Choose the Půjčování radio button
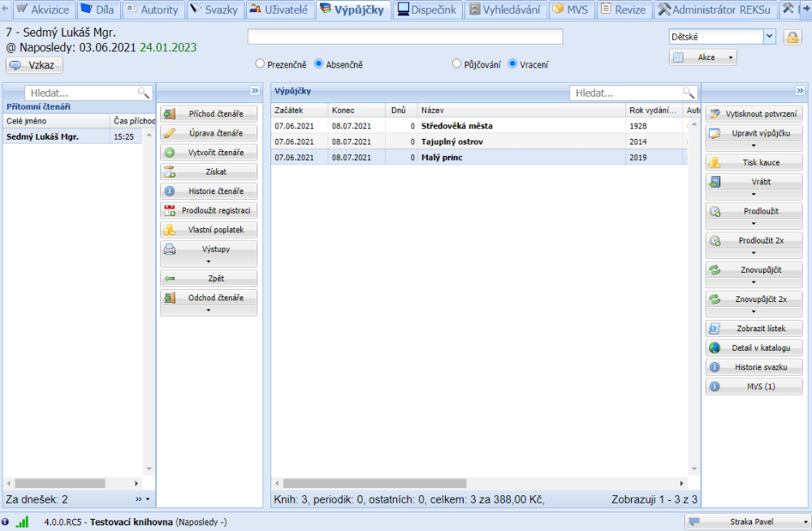812x531 pixels. tap(457, 64)
